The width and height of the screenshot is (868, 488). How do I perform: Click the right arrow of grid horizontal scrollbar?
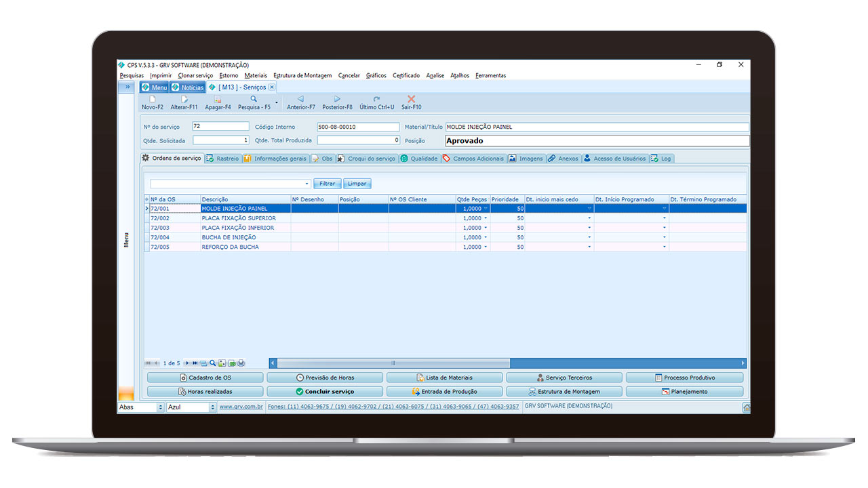point(743,363)
